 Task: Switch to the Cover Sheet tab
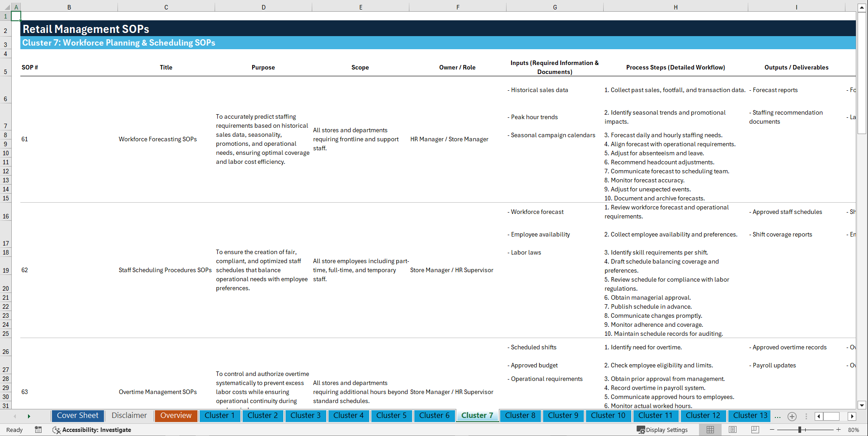point(77,416)
